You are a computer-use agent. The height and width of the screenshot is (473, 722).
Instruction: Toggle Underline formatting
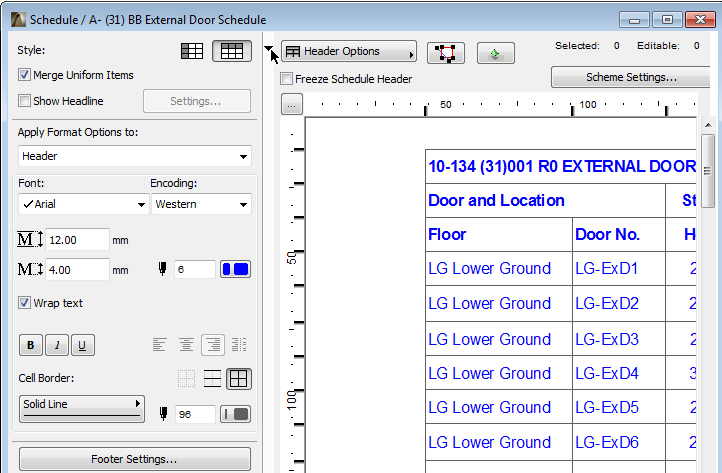pyautogui.click(x=83, y=345)
